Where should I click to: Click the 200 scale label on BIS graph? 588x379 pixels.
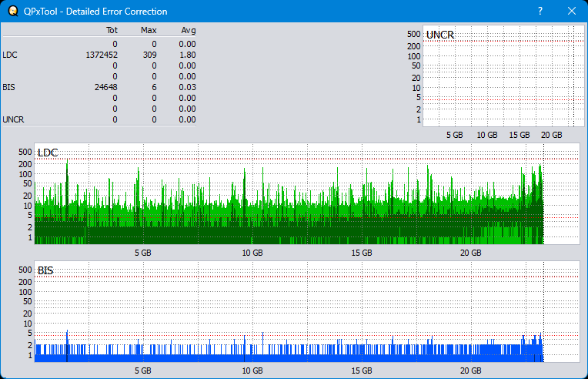[25, 282]
